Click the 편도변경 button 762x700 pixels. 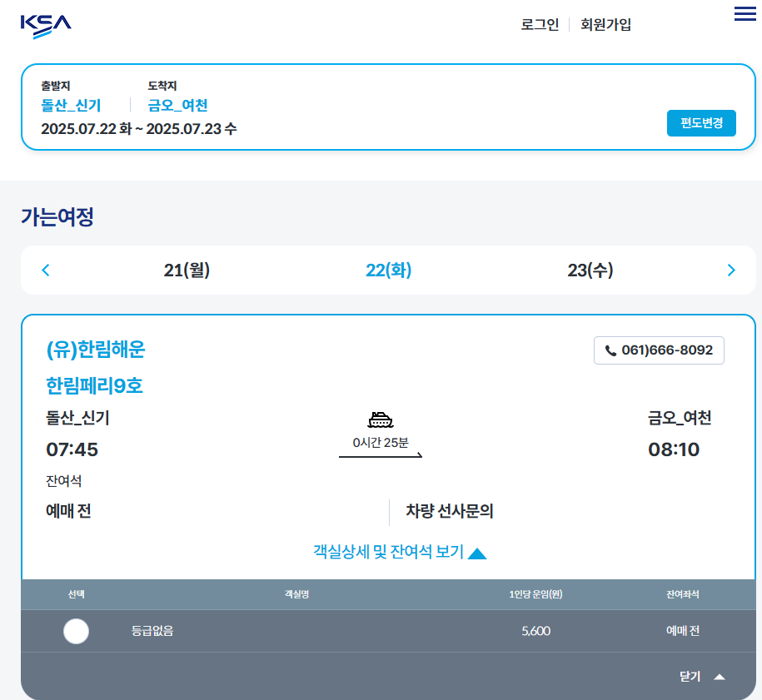[701, 123]
